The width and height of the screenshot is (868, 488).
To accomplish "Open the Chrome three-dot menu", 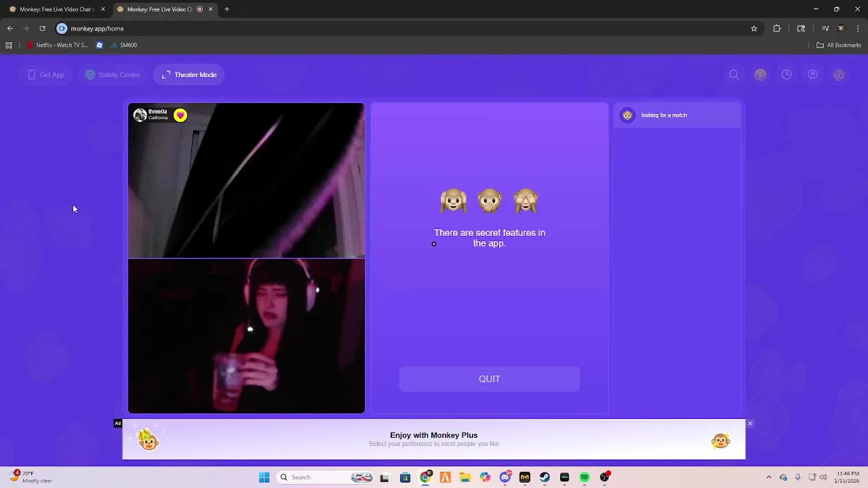I will click(858, 28).
